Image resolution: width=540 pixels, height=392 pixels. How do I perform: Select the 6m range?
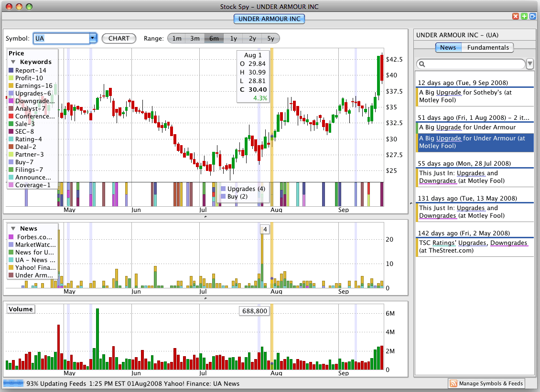point(214,39)
